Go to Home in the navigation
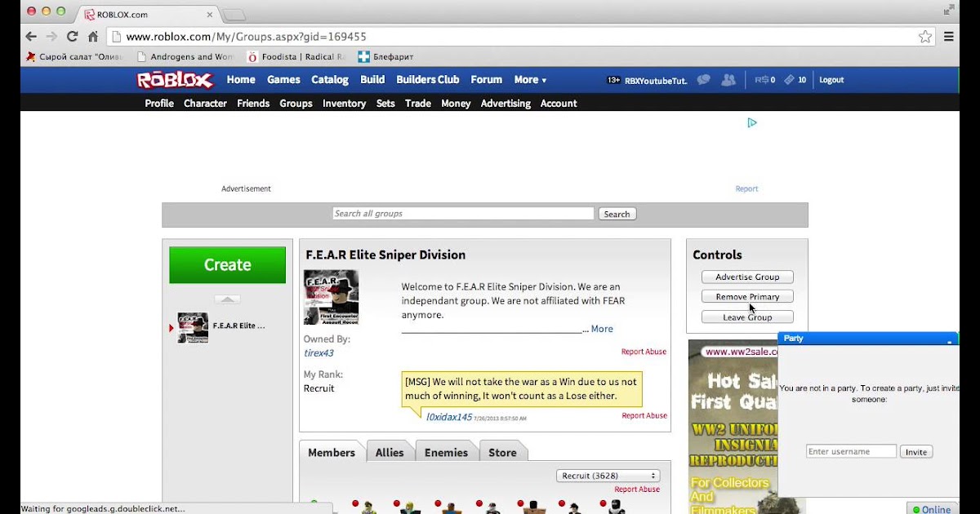Image resolution: width=980 pixels, height=514 pixels. pos(241,80)
